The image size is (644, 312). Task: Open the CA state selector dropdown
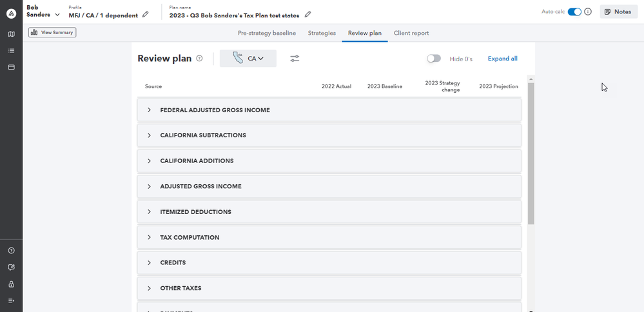(248, 59)
